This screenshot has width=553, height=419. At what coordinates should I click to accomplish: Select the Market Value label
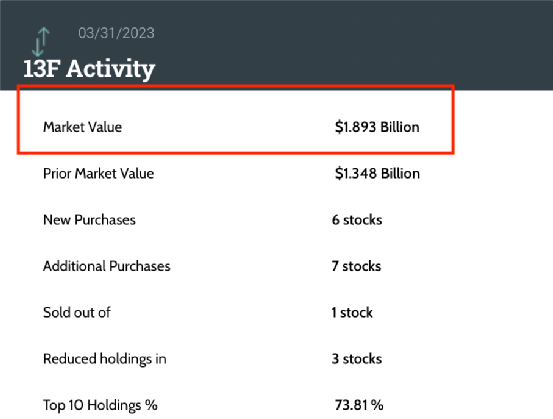coord(83,127)
